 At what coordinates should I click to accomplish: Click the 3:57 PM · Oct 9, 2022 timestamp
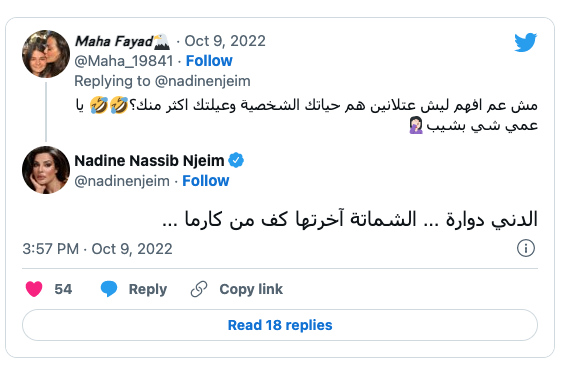tap(97, 249)
